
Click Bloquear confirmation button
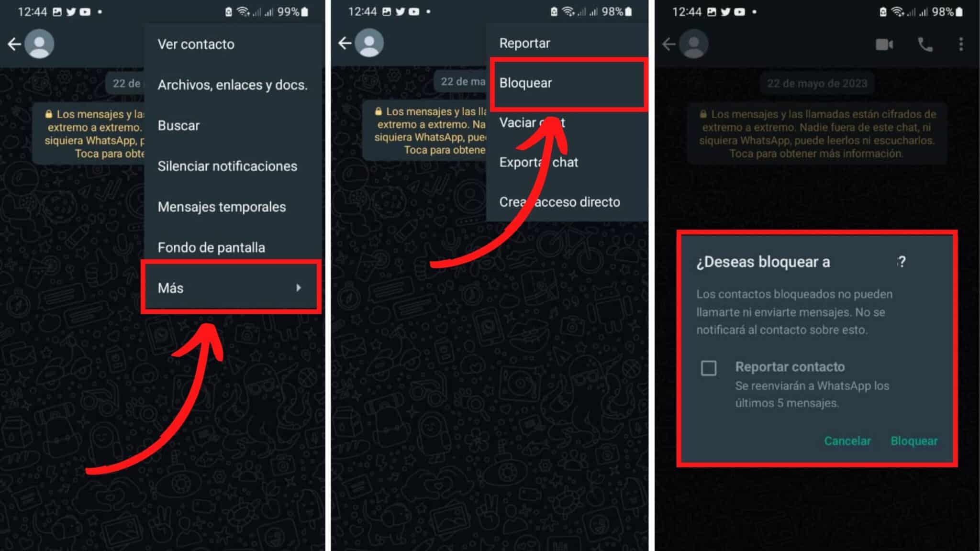914,441
